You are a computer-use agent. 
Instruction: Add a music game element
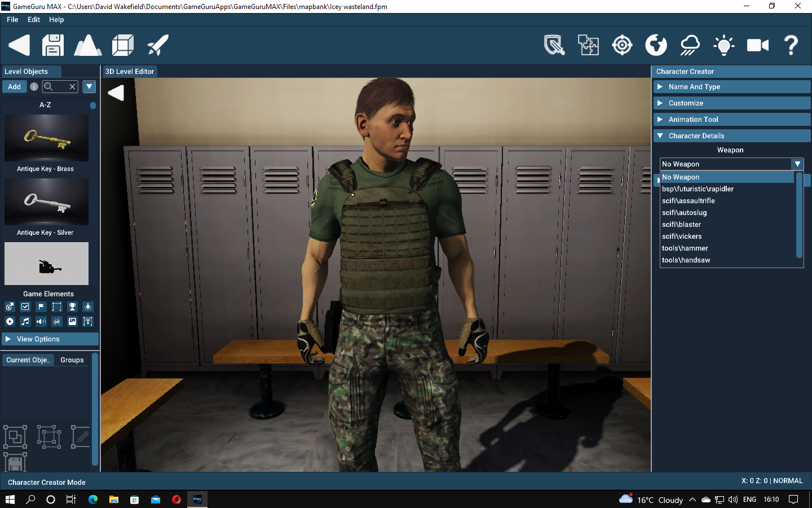point(25,321)
